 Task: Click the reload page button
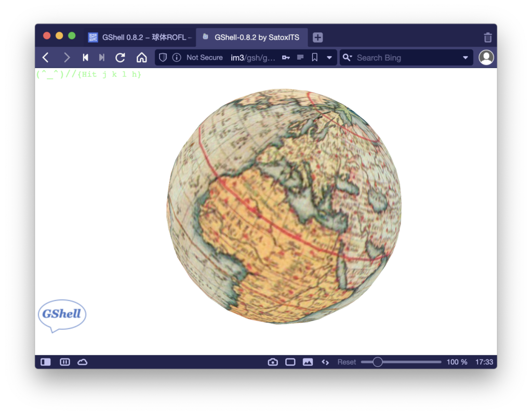coord(120,58)
